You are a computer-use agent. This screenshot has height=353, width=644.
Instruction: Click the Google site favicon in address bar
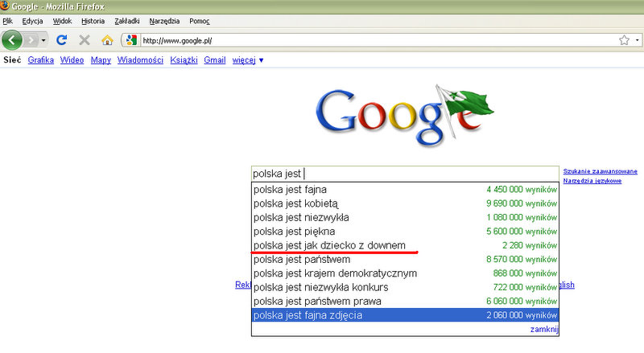click(x=131, y=40)
